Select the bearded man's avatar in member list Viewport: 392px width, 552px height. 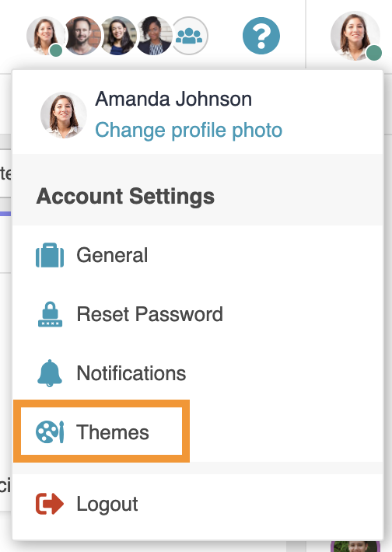click(82, 36)
